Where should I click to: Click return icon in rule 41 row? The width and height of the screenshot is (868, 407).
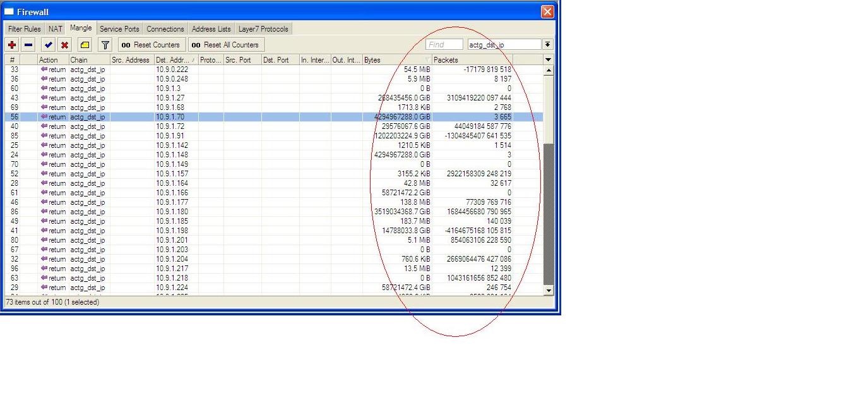point(44,231)
